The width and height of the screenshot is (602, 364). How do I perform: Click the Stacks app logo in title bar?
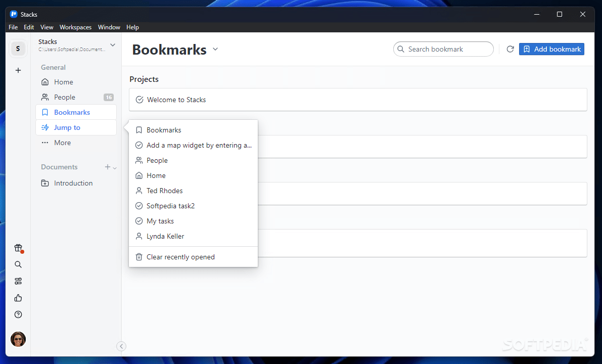tap(14, 14)
